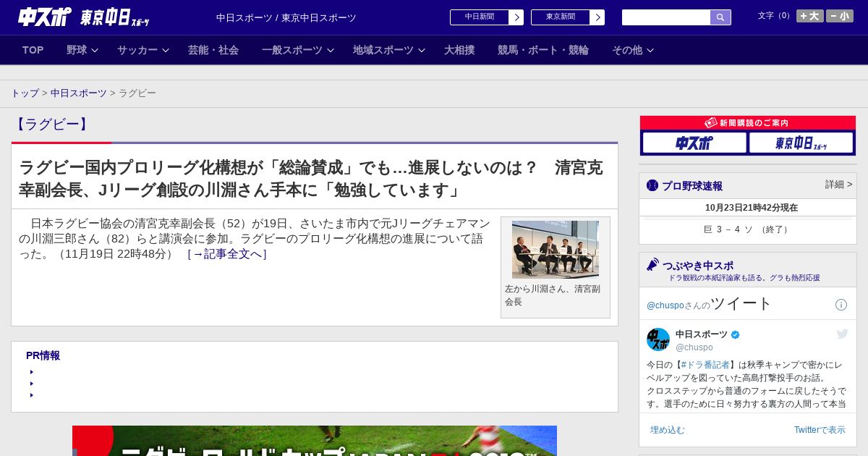Click the Twitter bird icon in the tweet

click(842, 334)
